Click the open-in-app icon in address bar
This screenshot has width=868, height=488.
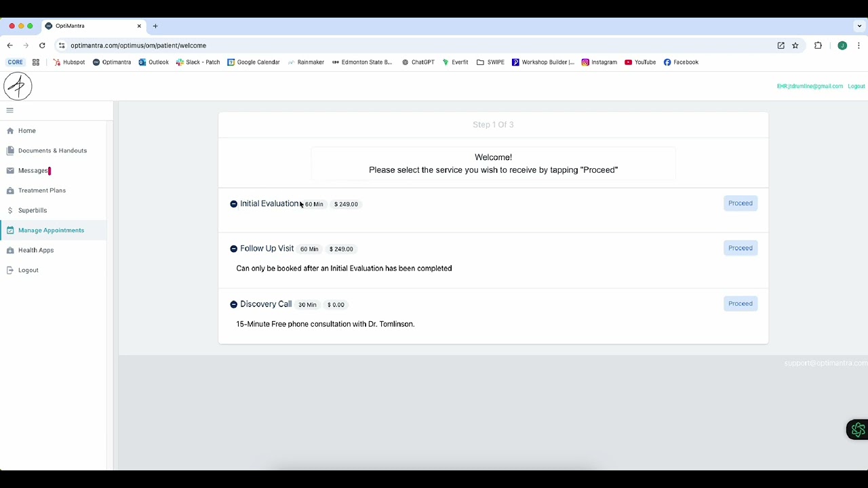(x=781, y=45)
